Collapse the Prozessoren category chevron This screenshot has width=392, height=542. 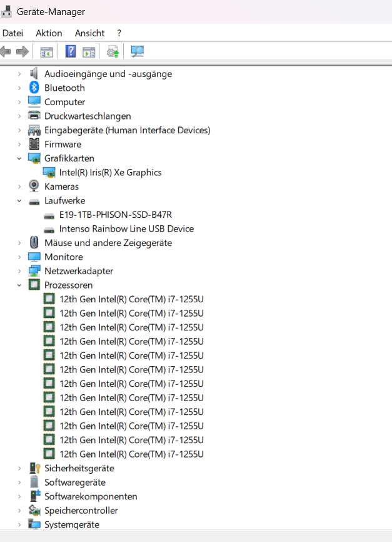click(19, 285)
